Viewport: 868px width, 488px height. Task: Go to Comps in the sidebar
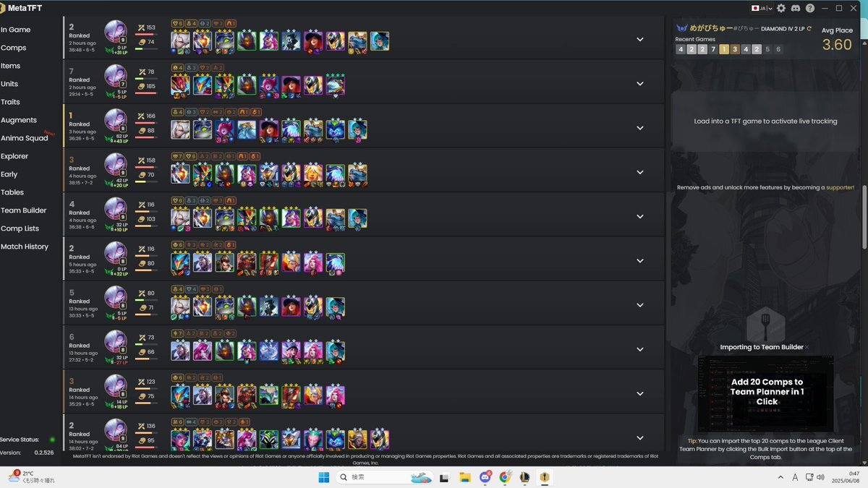point(13,48)
